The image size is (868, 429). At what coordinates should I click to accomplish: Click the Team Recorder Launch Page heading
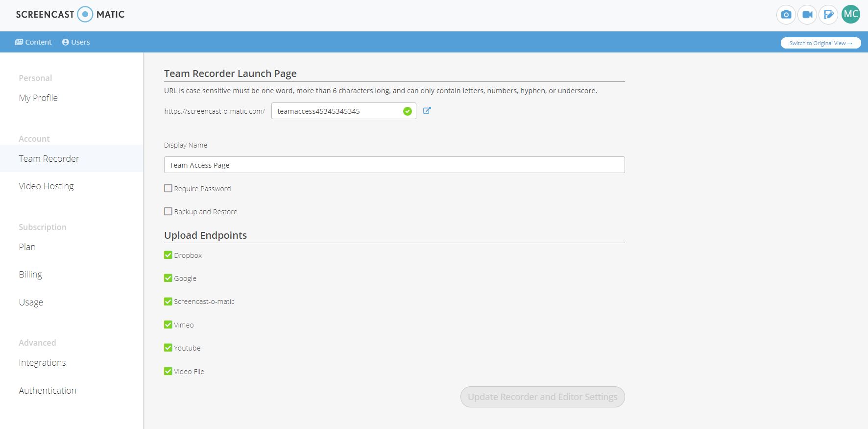[230, 74]
